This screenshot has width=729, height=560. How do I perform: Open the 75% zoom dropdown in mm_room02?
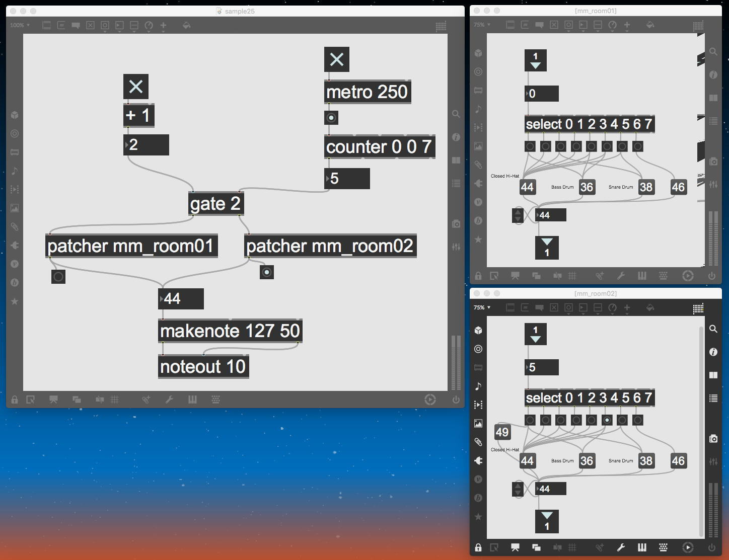point(482,307)
